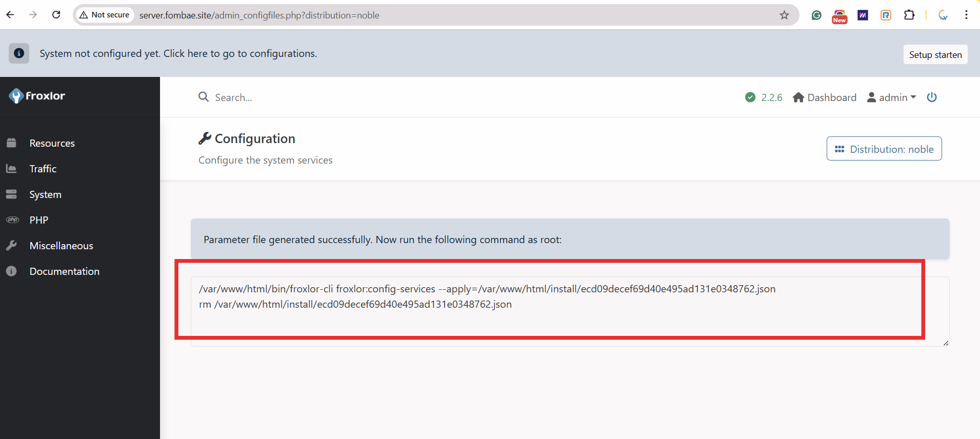Expand the admin user dropdown

click(891, 97)
